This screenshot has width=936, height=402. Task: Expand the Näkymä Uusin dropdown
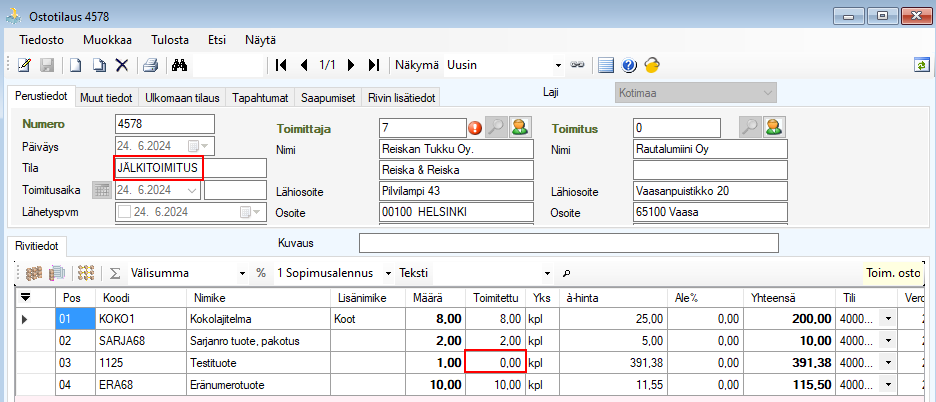558,65
